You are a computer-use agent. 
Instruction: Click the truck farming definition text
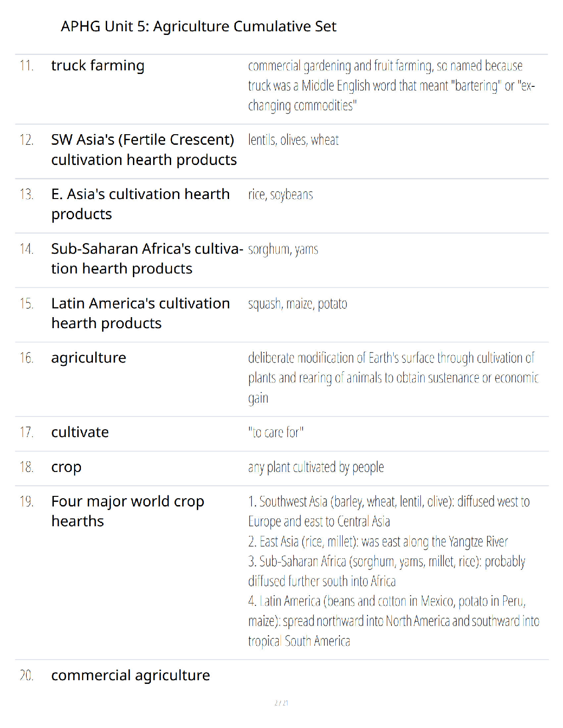coord(391,85)
